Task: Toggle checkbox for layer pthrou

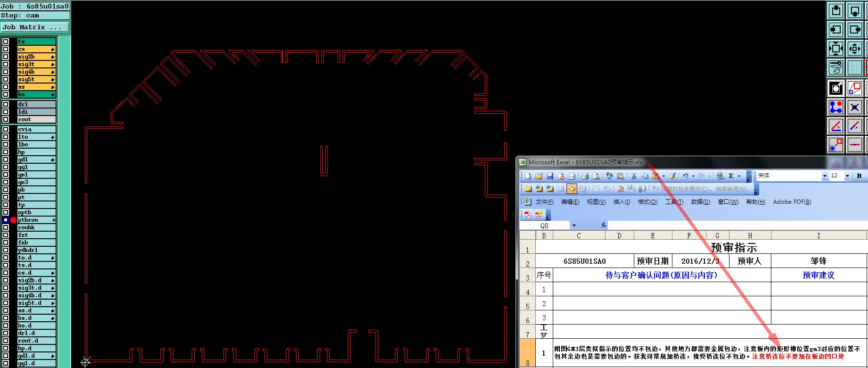Action: 6,220
